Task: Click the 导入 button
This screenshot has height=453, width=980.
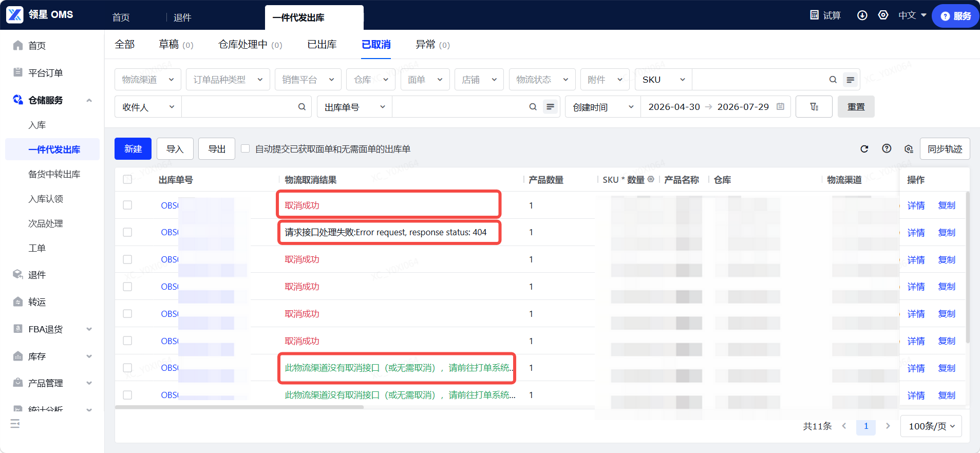Action: [175, 149]
